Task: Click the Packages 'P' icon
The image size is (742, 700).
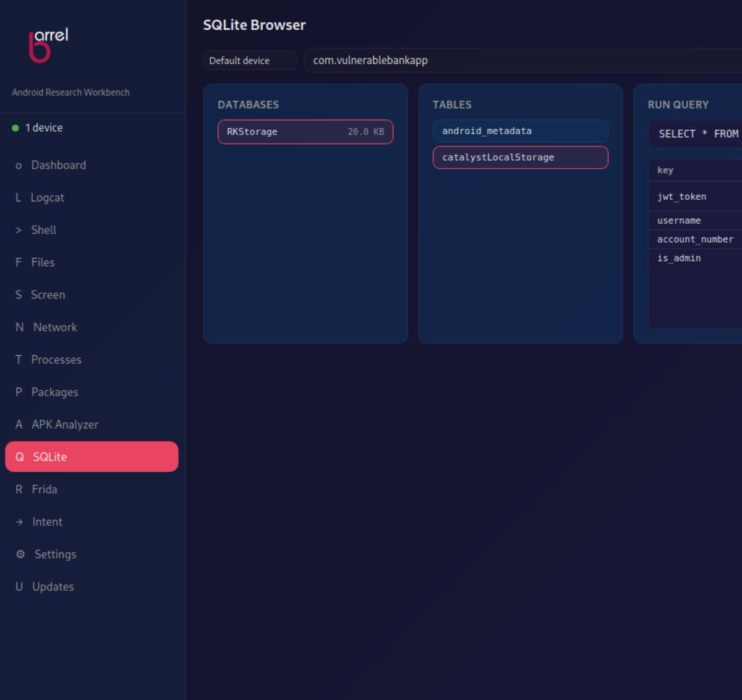Action: pos(19,392)
